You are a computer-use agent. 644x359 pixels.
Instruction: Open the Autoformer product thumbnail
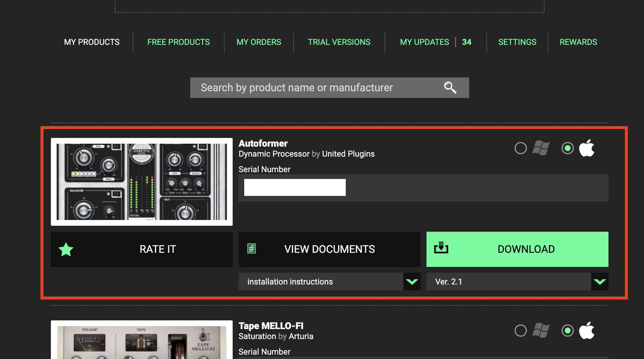142,182
